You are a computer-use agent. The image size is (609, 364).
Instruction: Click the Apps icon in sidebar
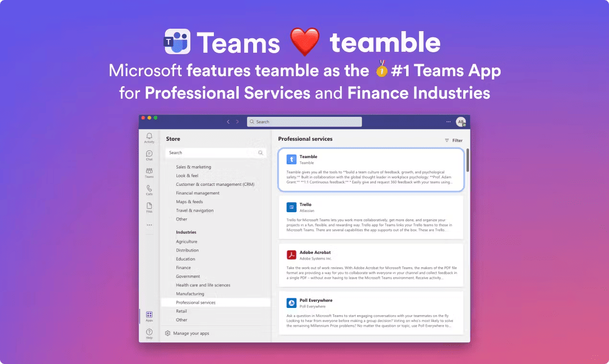[149, 316]
